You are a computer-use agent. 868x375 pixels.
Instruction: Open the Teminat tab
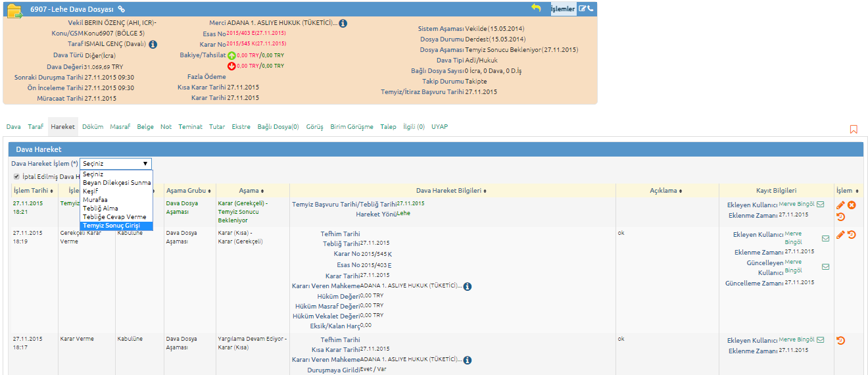click(x=190, y=127)
